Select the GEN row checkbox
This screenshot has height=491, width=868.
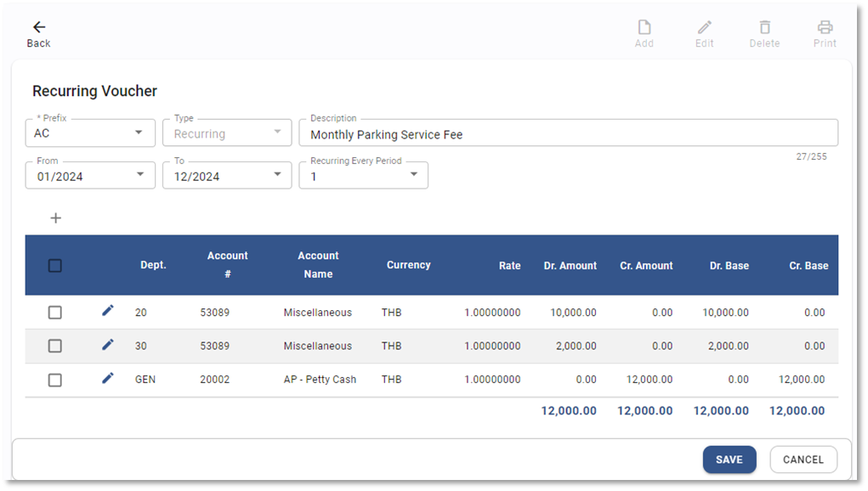55,380
